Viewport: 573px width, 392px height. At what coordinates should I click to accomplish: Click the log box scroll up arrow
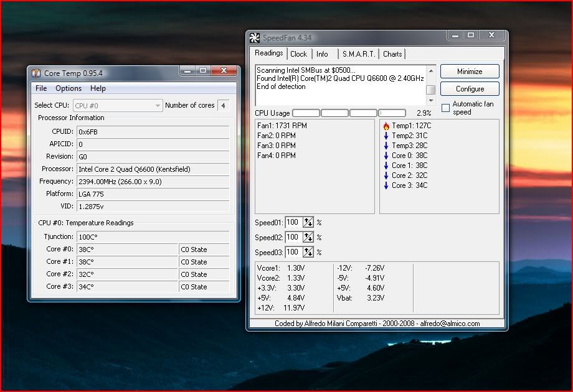point(431,71)
